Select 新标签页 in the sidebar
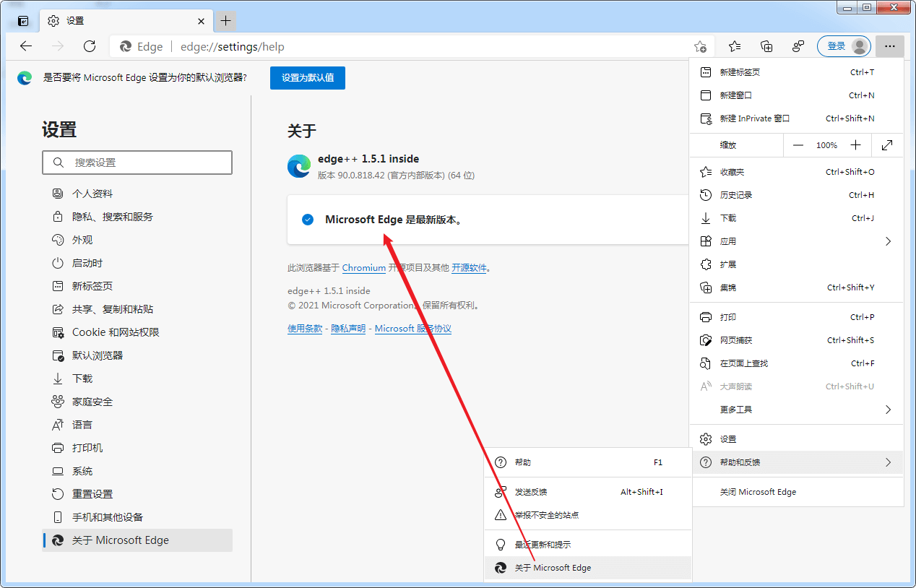The height and width of the screenshot is (588, 916). [x=137, y=286]
